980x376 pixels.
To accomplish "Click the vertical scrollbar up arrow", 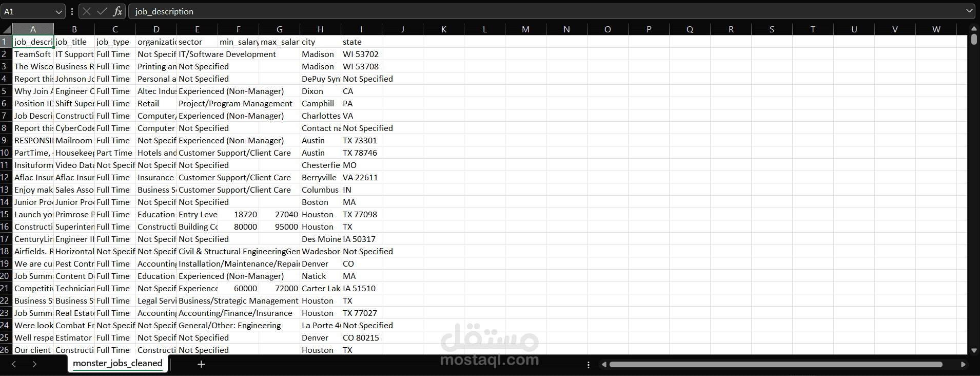I will [x=974, y=29].
